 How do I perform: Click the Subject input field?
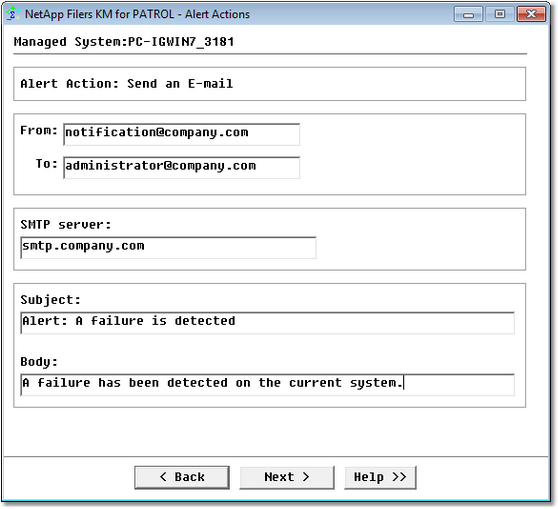click(x=268, y=322)
